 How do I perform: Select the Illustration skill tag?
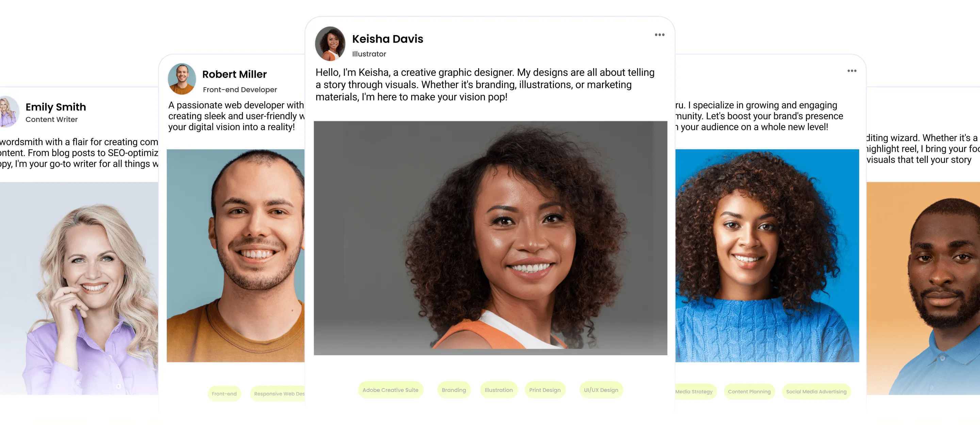tap(499, 390)
